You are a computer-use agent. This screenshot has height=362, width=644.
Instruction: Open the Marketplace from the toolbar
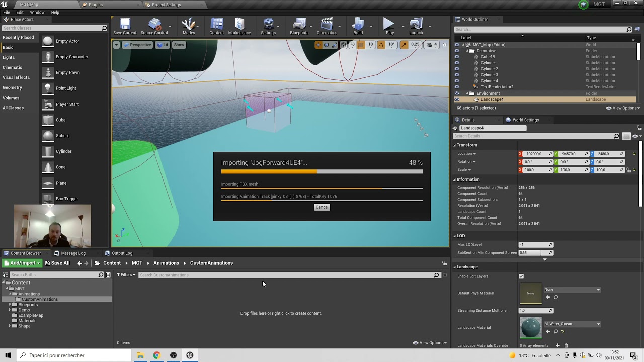click(x=239, y=25)
